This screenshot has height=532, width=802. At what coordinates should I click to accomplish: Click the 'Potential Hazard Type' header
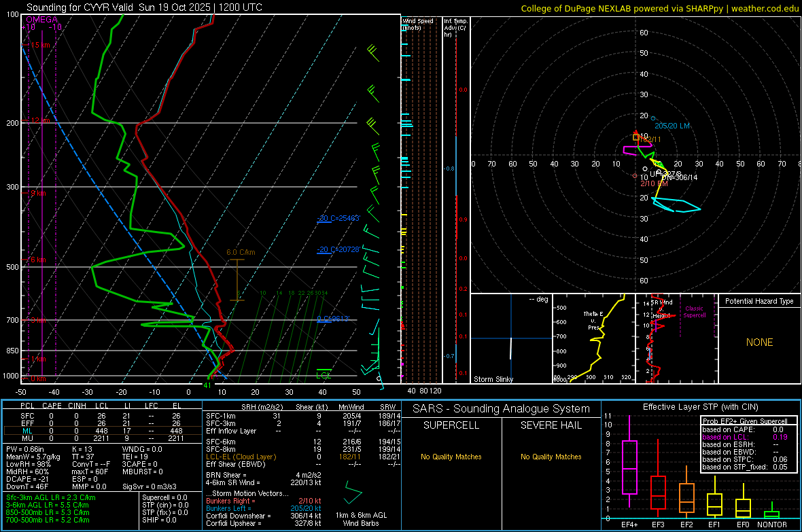(759, 301)
